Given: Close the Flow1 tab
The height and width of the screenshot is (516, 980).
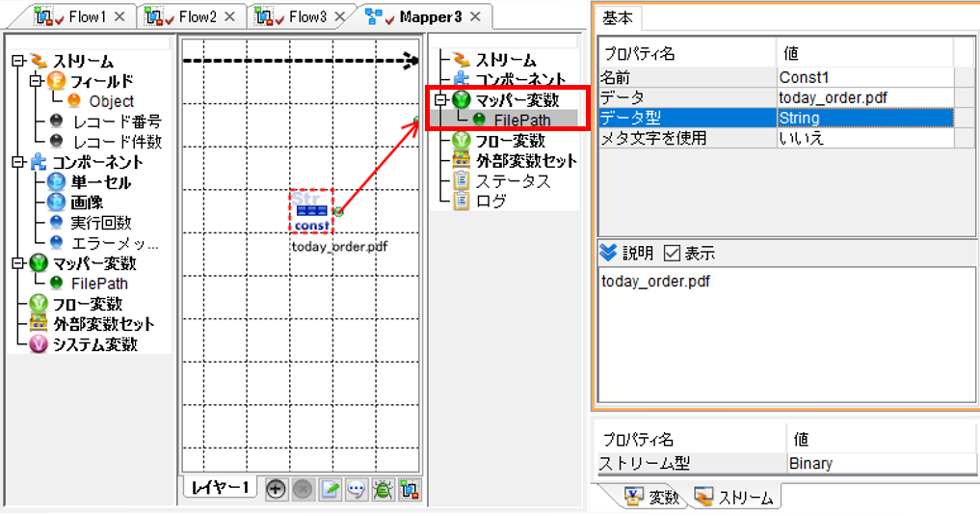Looking at the screenshot, I should tap(120, 17).
